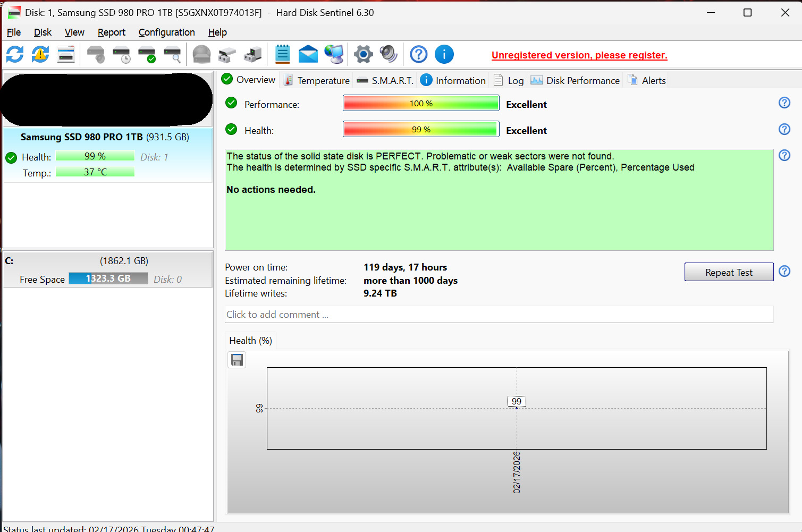Click the sidebar Health 99 % green bar
Viewport: 802px width, 532px height.
click(95, 156)
